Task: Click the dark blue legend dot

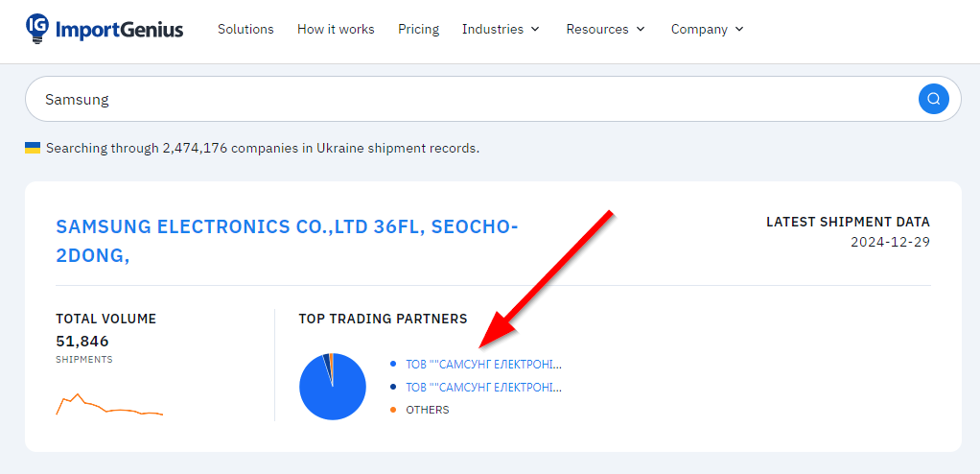Action: tap(393, 388)
